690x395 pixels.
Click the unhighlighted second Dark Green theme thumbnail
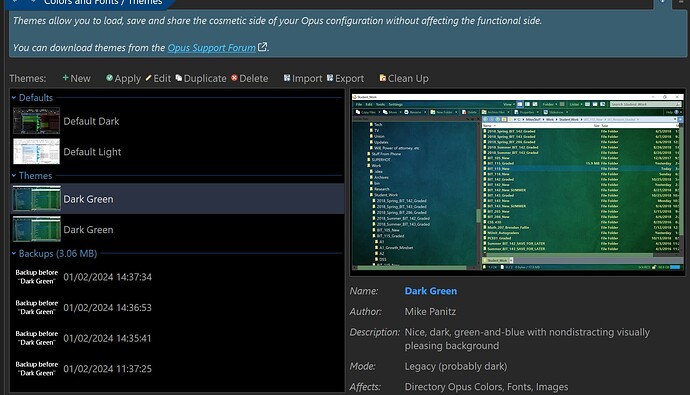pyautogui.click(x=37, y=229)
